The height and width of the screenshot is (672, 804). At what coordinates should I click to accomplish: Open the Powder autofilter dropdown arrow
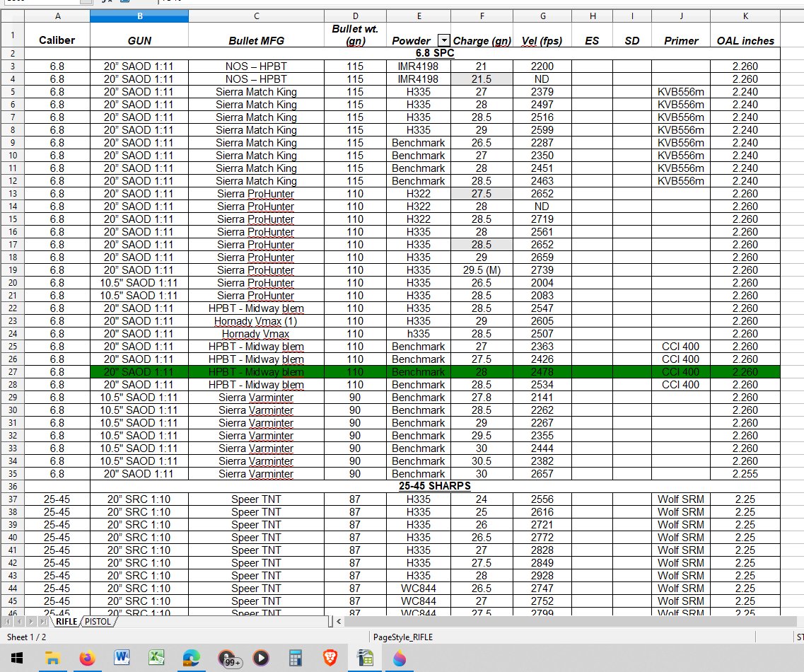tap(444, 40)
